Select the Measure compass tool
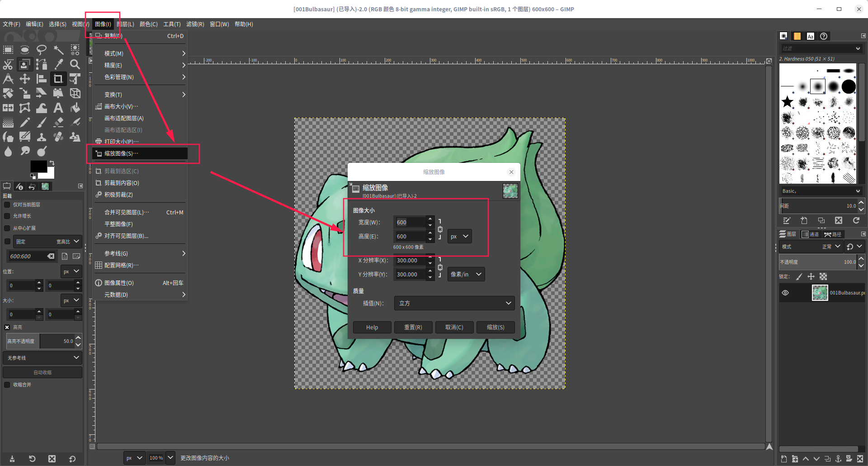Viewport: 868px width, 466px height. tap(8, 79)
